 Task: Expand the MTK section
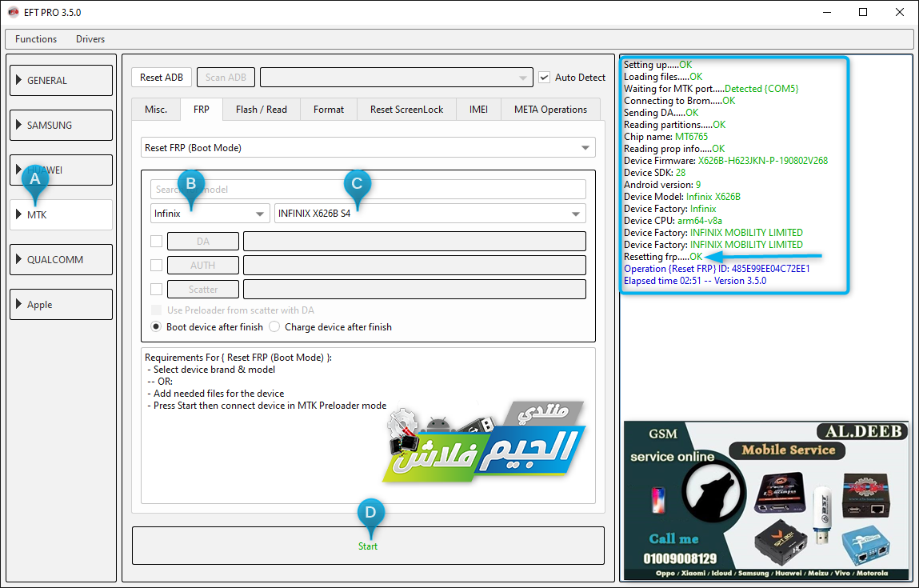pyautogui.click(x=61, y=214)
